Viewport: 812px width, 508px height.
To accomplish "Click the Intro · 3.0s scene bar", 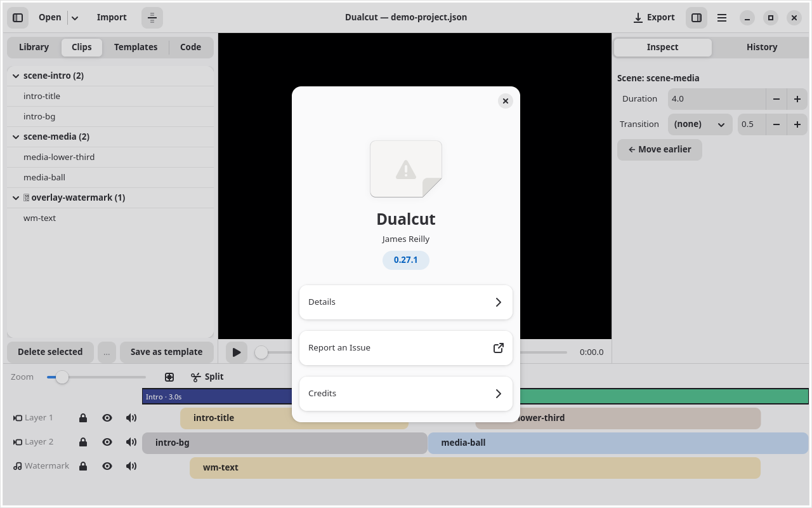I will click(x=217, y=397).
